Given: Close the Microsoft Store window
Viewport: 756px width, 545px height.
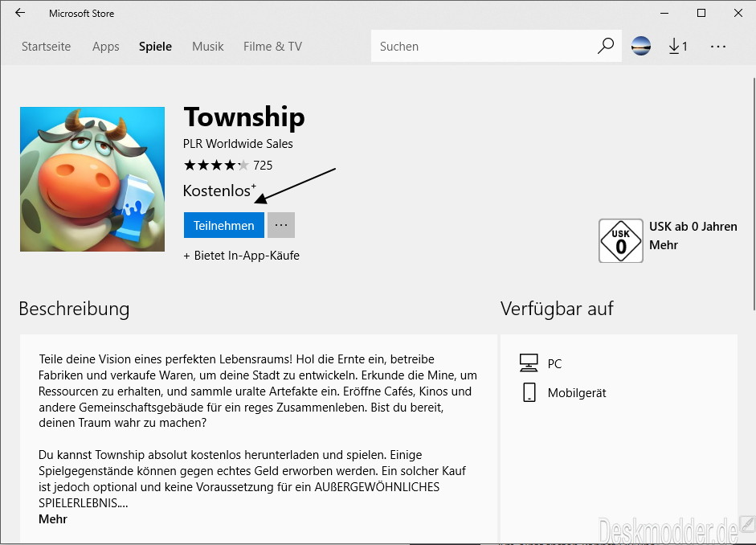Looking at the screenshot, I should (738, 13).
